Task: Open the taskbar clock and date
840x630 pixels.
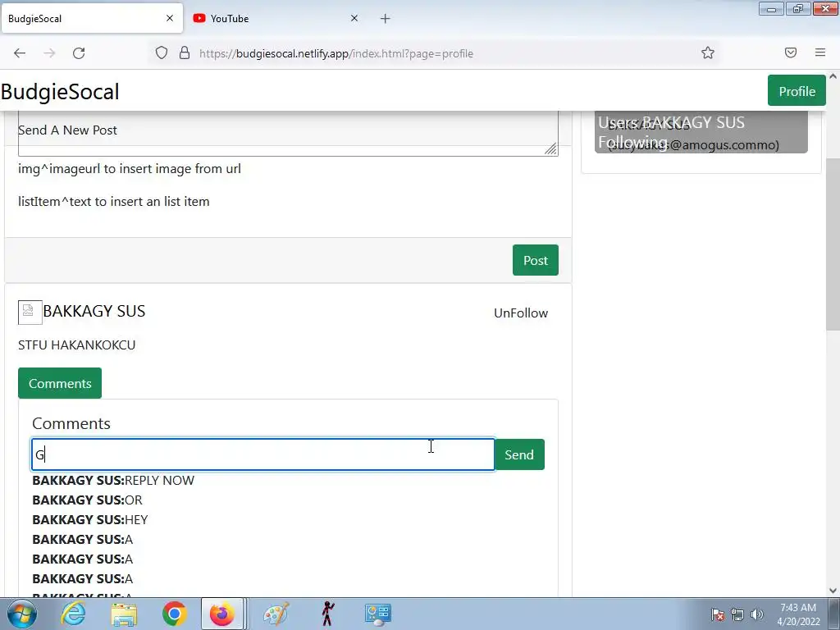Action: click(798, 614)
